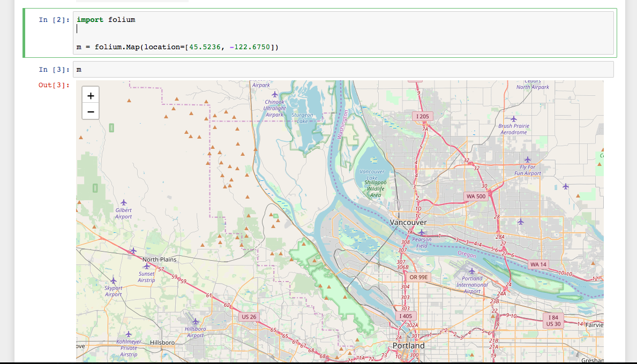Viewport: 637px width, 364px height.
Task: Click the I 205 highway shield
Action: point(423,117)
